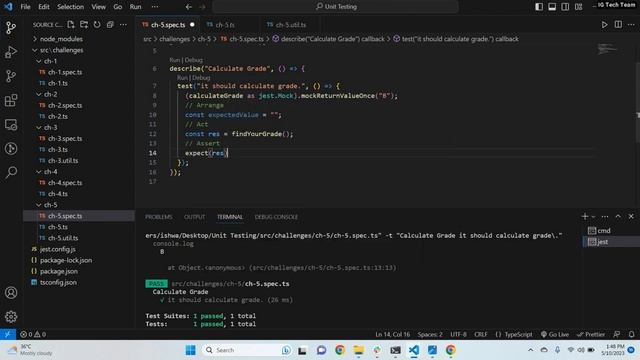
Task: Click the New Folder icon in explorer header
Action: coord(84,24)
